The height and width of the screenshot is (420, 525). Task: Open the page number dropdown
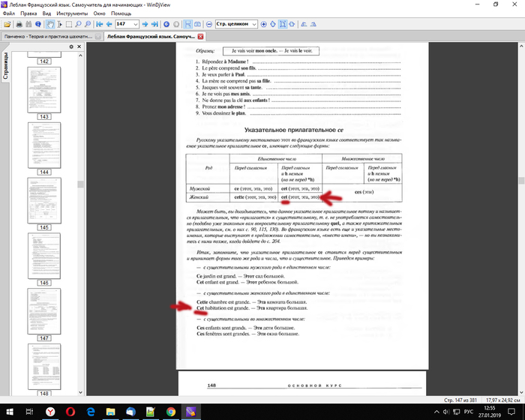pyautogui.click(x=136, y=24)
